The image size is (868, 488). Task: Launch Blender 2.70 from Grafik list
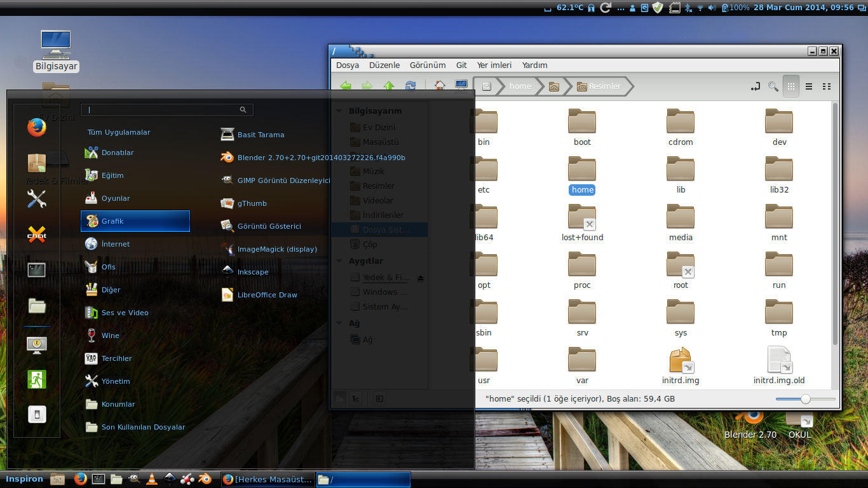tap(313, 158)
